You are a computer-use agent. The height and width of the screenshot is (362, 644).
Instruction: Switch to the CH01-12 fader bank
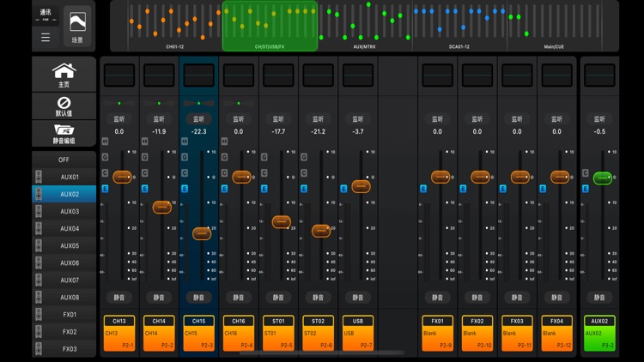tap(175, 26)
